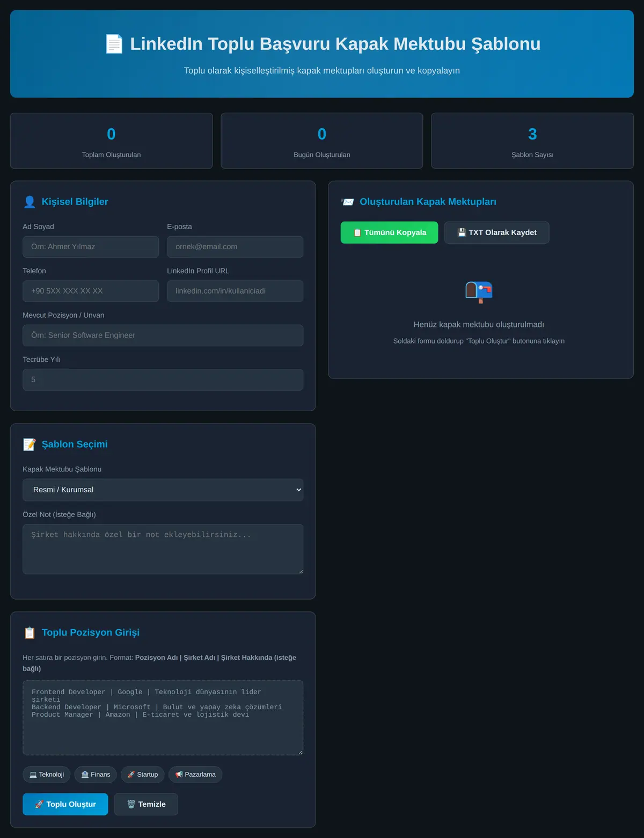Click the Bugün Oluşturulan stat card
The width and height of the screenshot is (644, 838).
click(322, 141)
